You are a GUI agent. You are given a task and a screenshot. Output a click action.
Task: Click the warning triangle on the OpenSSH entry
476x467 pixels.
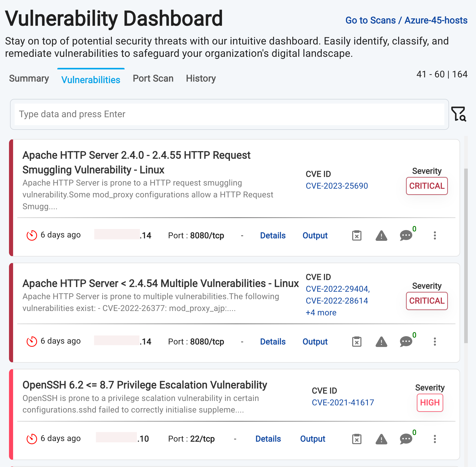pyautogui.click(x=381, y=439)
